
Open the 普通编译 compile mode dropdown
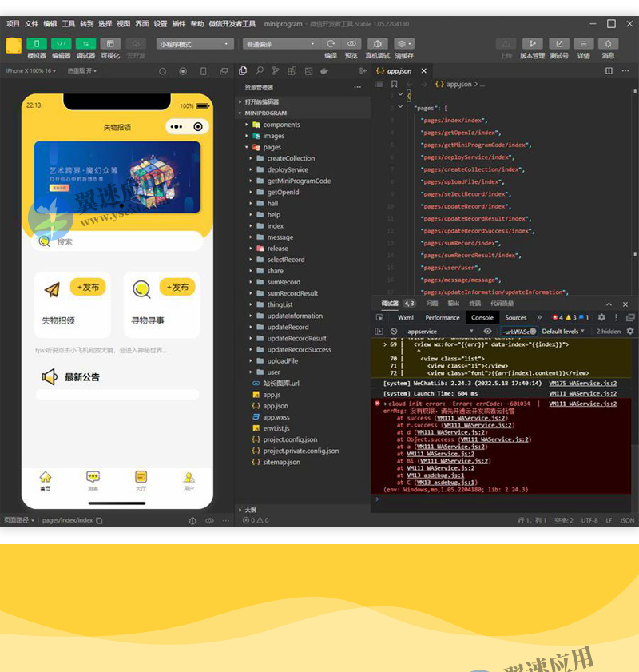tap(280, 44)
